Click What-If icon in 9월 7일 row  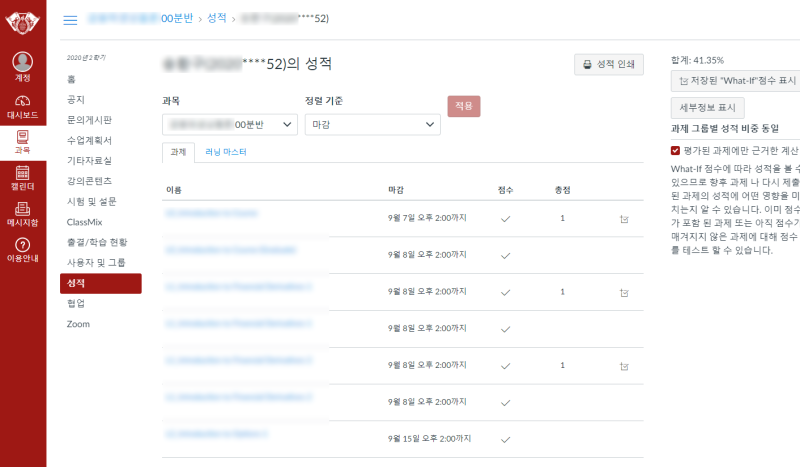624,219
